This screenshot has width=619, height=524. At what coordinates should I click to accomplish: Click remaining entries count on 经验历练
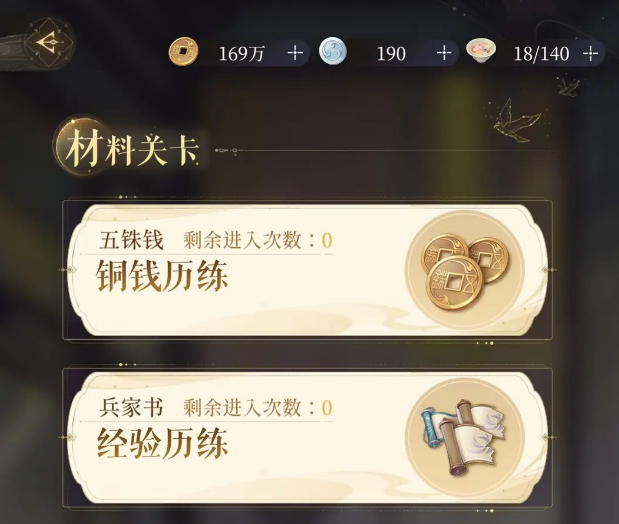click(258, 408)
